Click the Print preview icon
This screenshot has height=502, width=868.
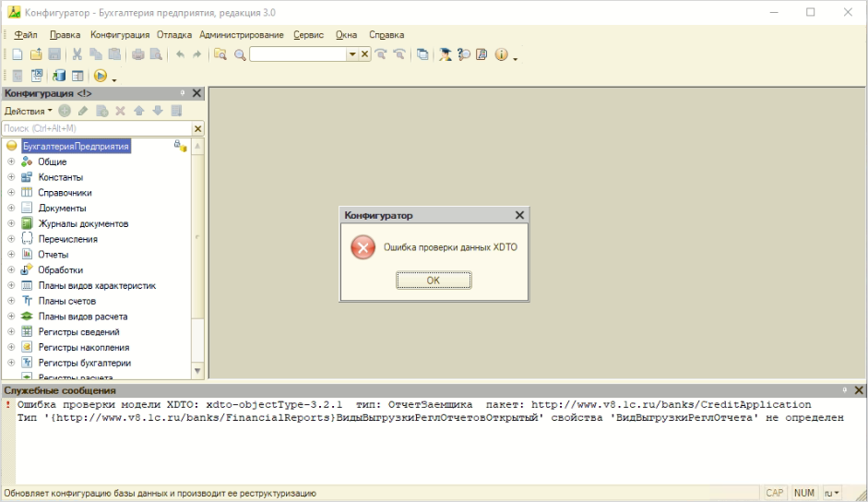pyautogui.click(x=156, y=54)
